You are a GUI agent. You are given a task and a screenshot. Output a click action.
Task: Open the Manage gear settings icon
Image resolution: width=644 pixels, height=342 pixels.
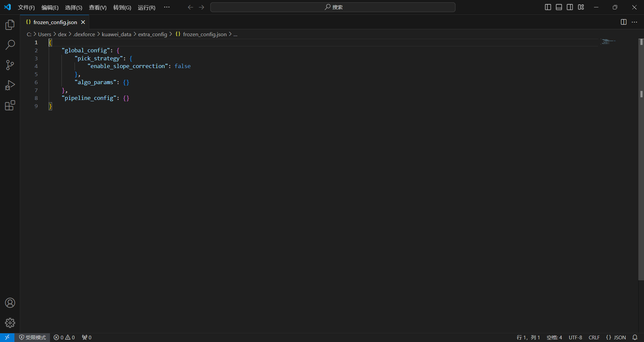click(10, 323)
